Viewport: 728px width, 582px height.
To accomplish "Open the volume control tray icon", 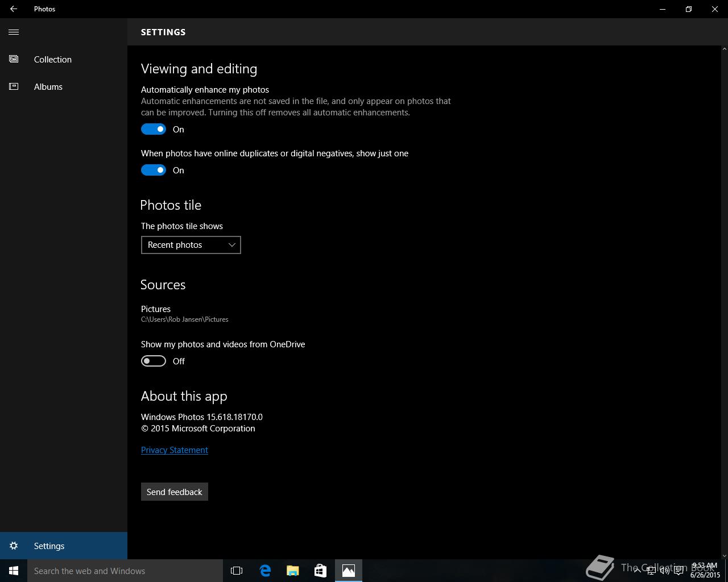I will [x=664, y=571].
